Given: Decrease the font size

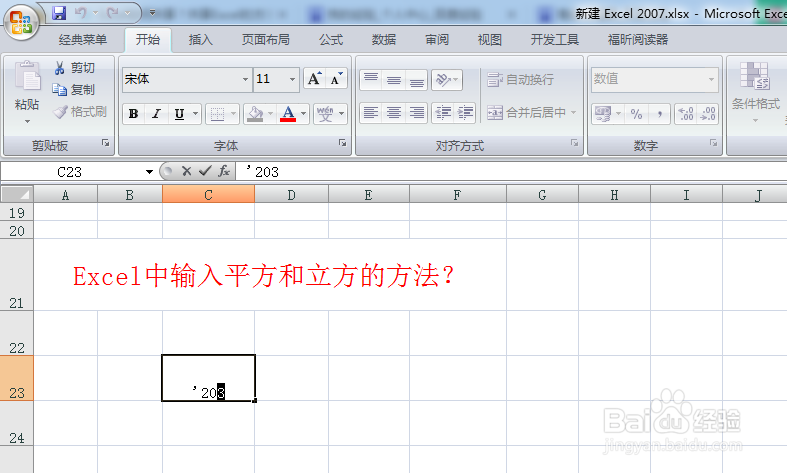Looking at the screenshot, I should [x=336, y=79].
